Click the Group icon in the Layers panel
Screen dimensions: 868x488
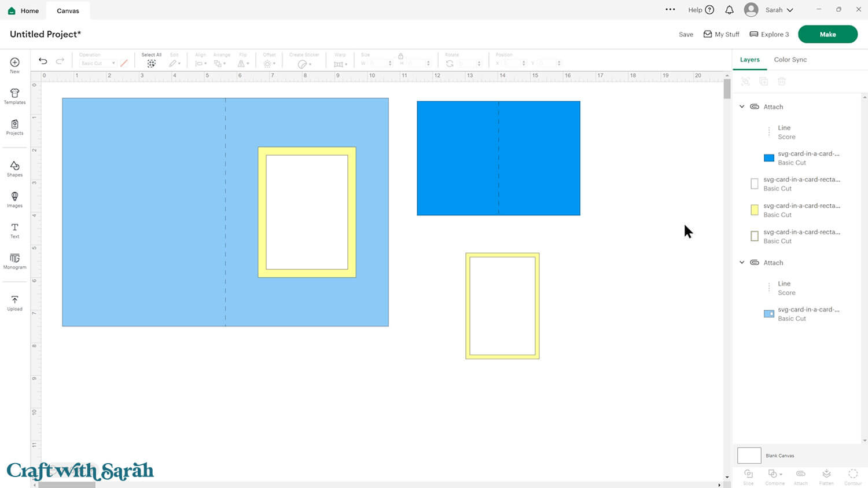coord(745,82)
